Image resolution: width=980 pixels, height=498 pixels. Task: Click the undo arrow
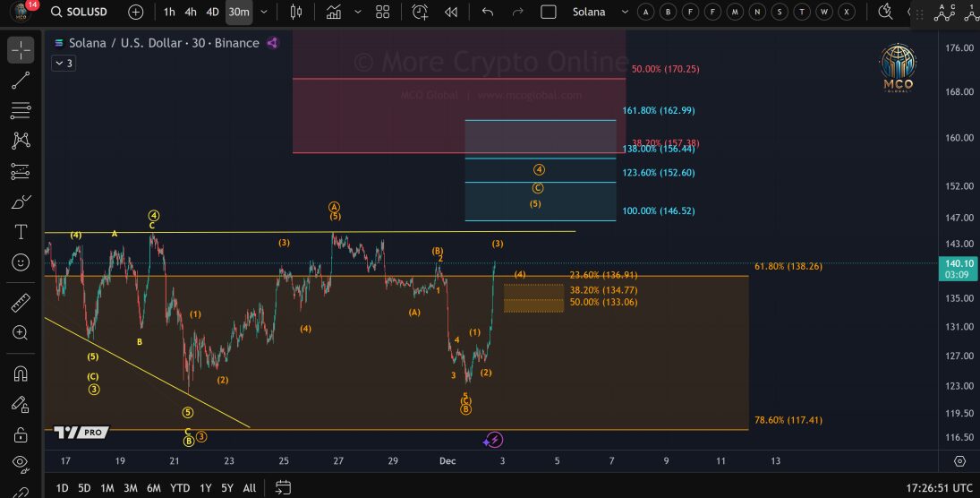488,13
